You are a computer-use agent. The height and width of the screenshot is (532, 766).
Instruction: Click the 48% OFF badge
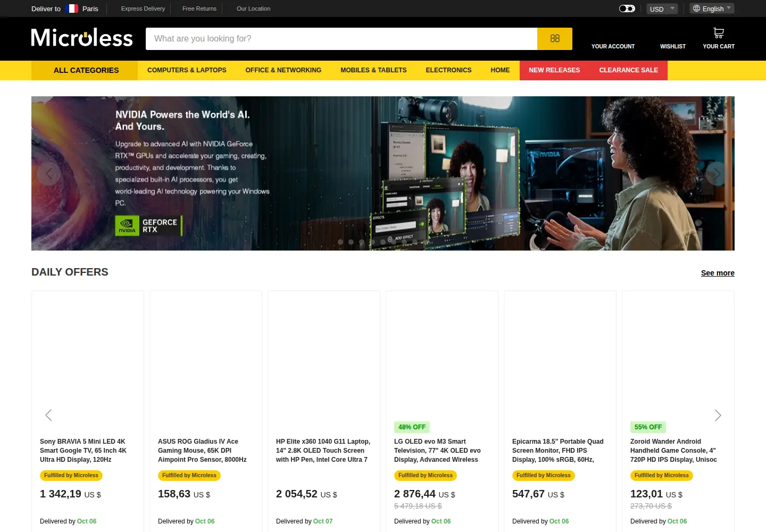pos(412,427)
